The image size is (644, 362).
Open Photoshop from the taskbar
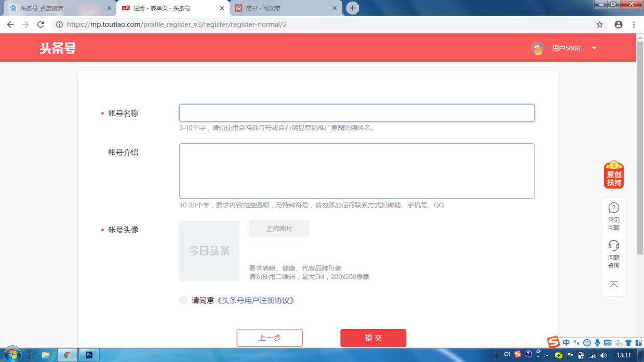tap(89, 355)
